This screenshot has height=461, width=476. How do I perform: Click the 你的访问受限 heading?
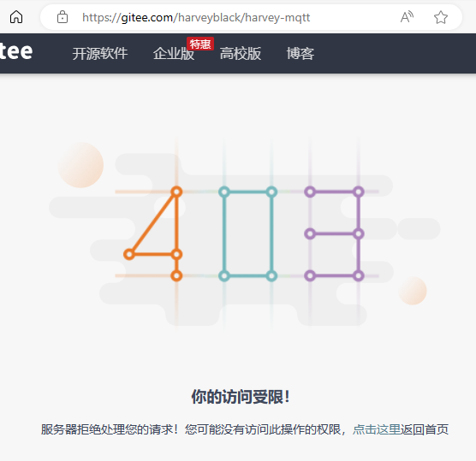241,397
